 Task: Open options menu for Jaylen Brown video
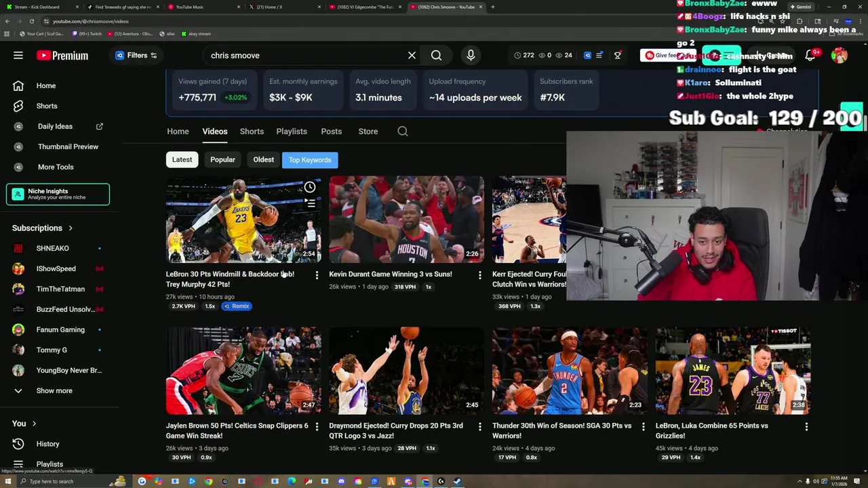click(x=317, y=427)
